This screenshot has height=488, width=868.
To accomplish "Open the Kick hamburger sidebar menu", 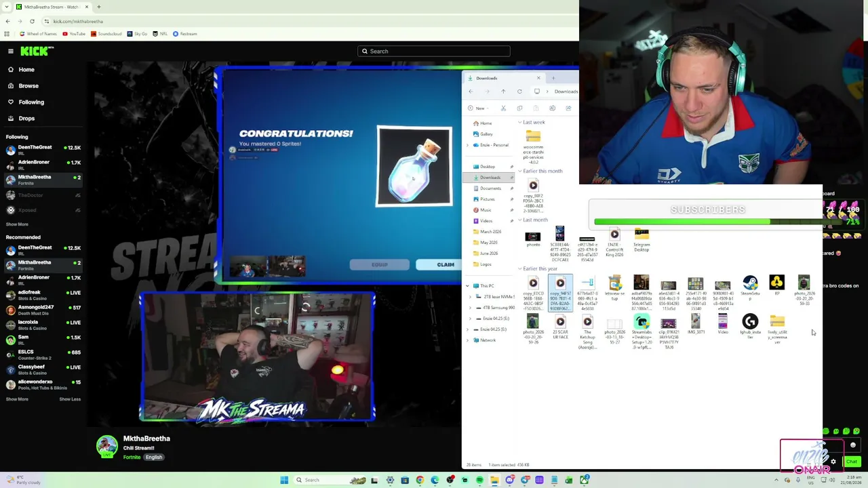I will click(11, 51).
